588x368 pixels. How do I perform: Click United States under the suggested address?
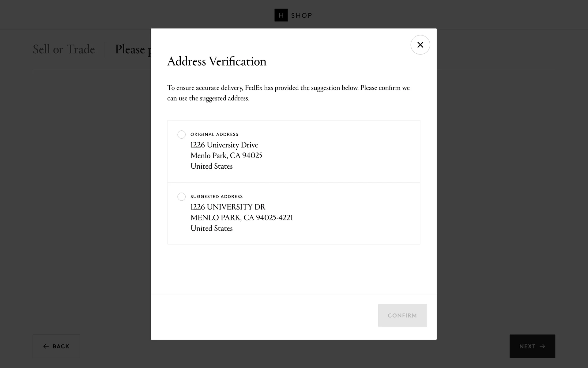tap(211, 228)
